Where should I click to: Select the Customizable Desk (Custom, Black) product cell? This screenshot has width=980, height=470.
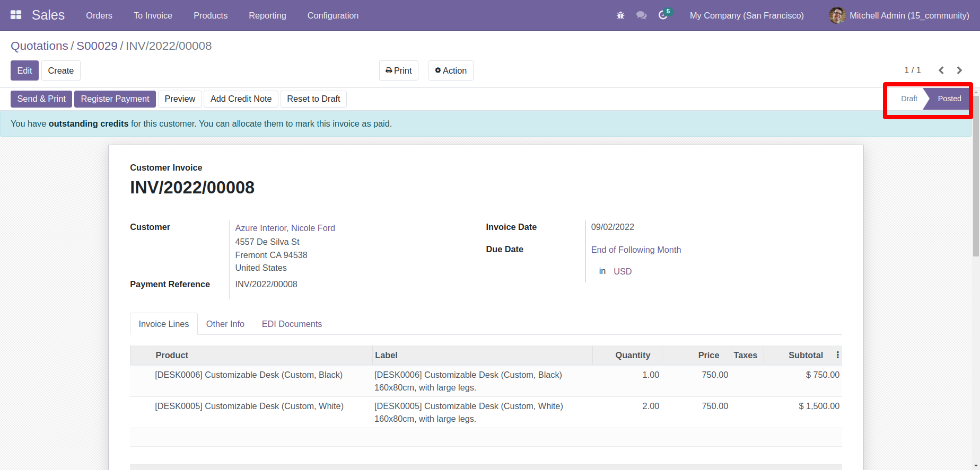click(x=262, y=381)
